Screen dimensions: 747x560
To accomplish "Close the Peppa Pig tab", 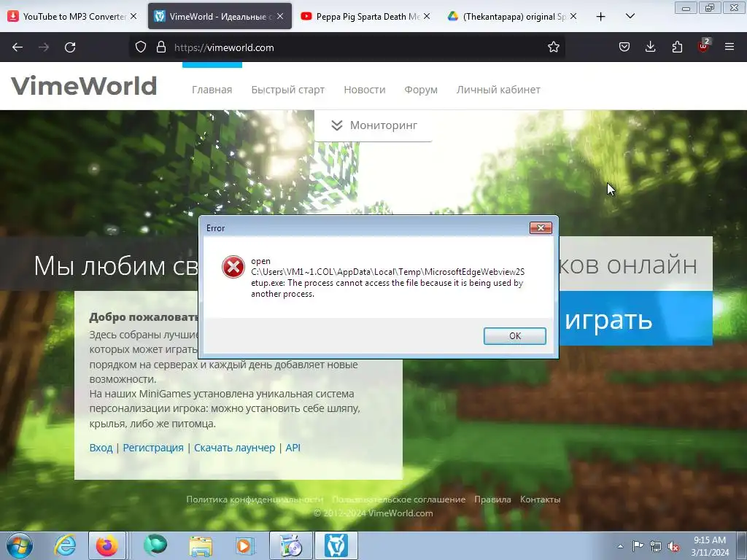I will coord(427,16).
